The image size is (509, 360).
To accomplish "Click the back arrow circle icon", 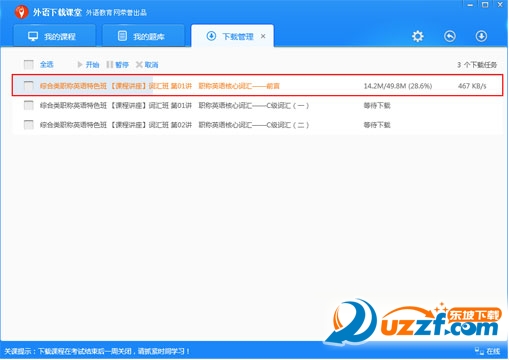I will [x=450, y=36].
